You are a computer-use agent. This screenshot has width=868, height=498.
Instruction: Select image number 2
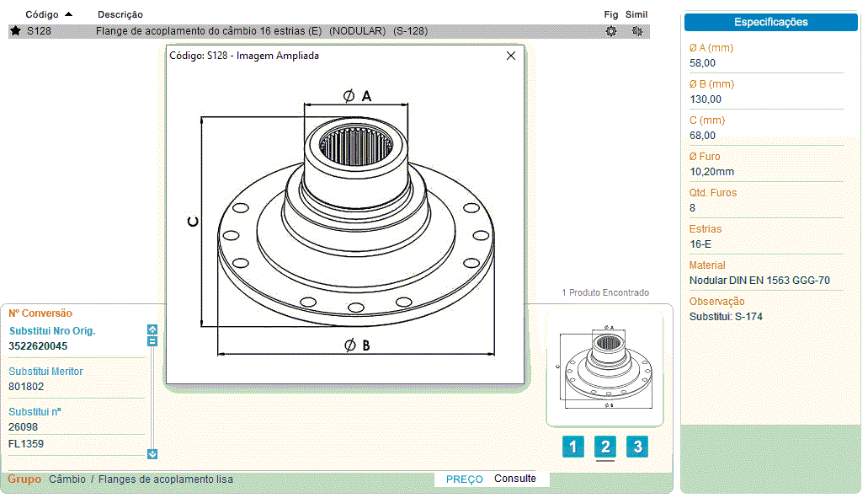[605, 447]
